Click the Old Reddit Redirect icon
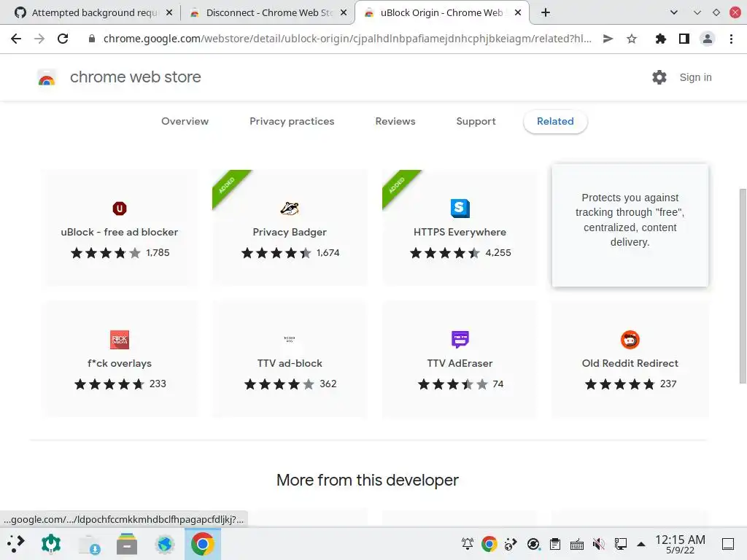 (630, 340)
